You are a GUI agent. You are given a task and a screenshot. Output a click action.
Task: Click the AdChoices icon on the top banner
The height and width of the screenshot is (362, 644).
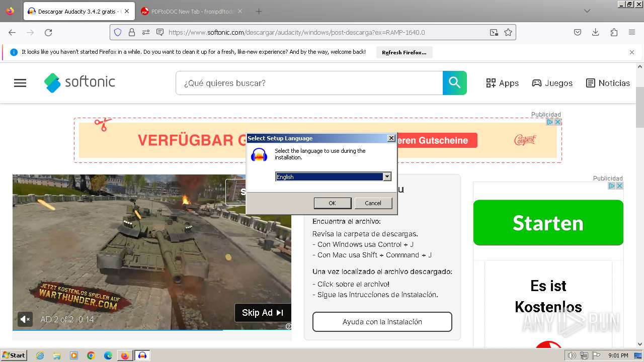tap(550, 122)
